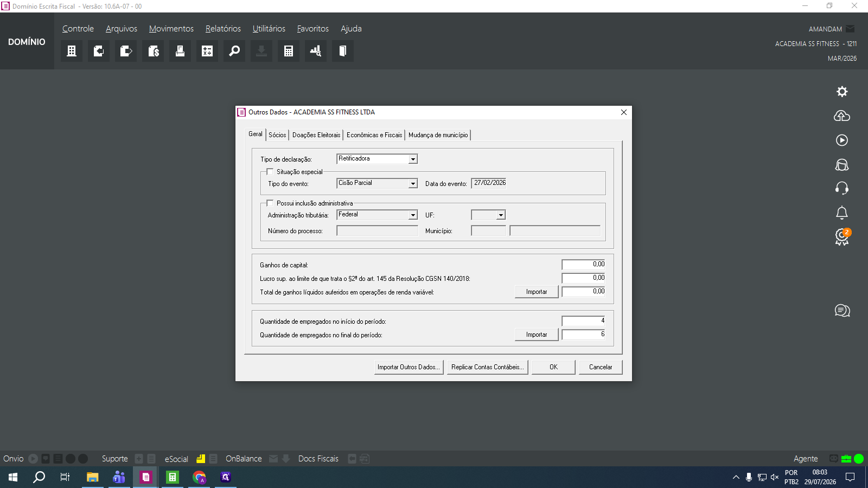The image size is (868, 488).
Task: Open the Utilitários menu
Action: [x=269, y=29]
